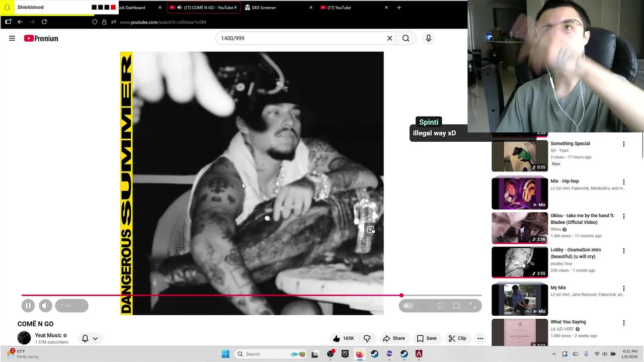Screen dimensions: 644x362
Task: Open options for Lobby - OsamaSon video
Action: point(624,250)
